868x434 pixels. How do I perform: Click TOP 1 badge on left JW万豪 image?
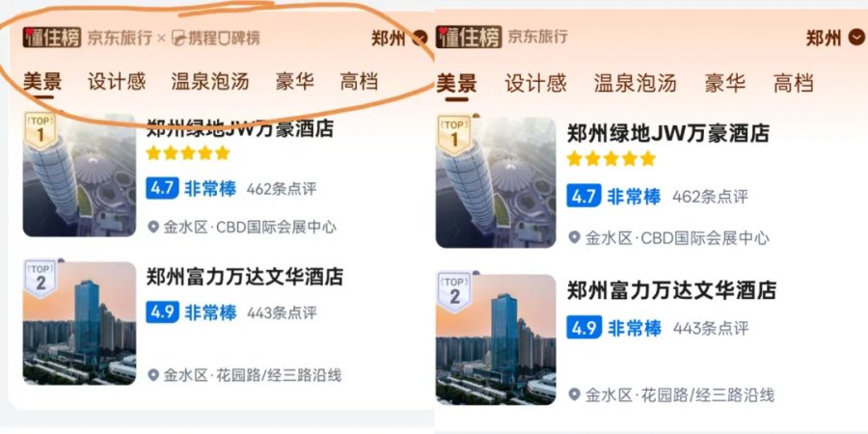(x=40, y=130)
